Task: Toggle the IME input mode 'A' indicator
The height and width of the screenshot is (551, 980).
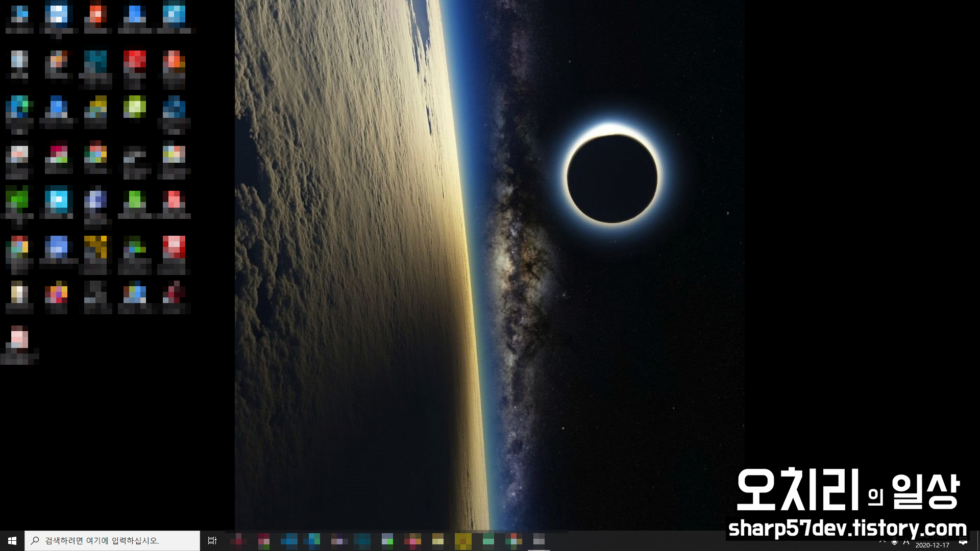Action: [906, 541]
